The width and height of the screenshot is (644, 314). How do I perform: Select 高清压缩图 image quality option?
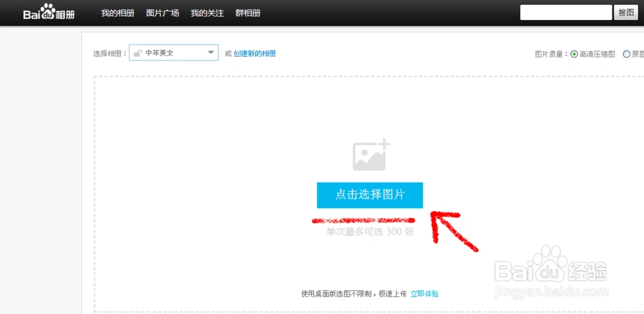[x=574, y=55]
